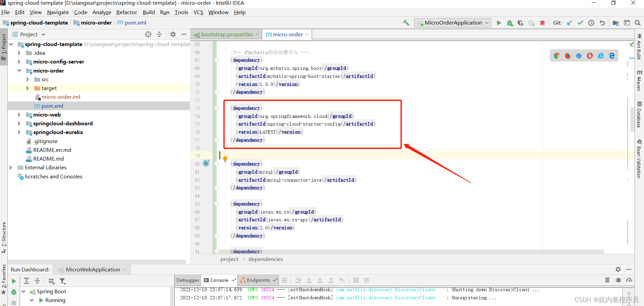Open the VCS menu

(198, 12)
